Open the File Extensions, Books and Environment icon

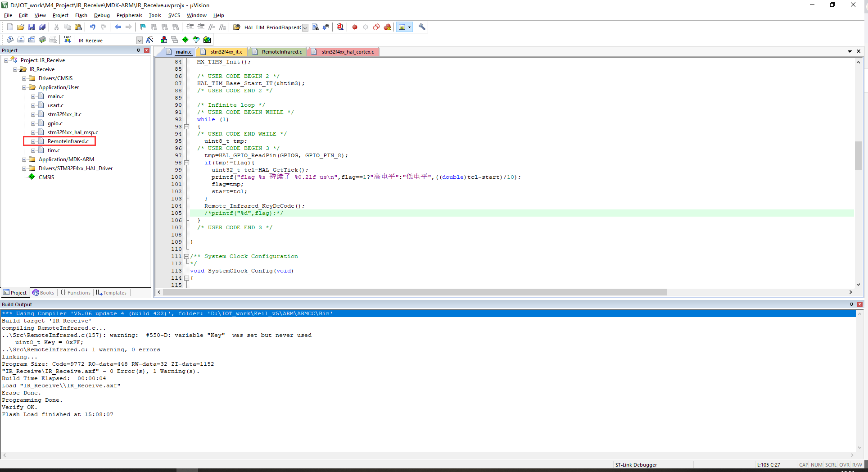tap(164, 40)
